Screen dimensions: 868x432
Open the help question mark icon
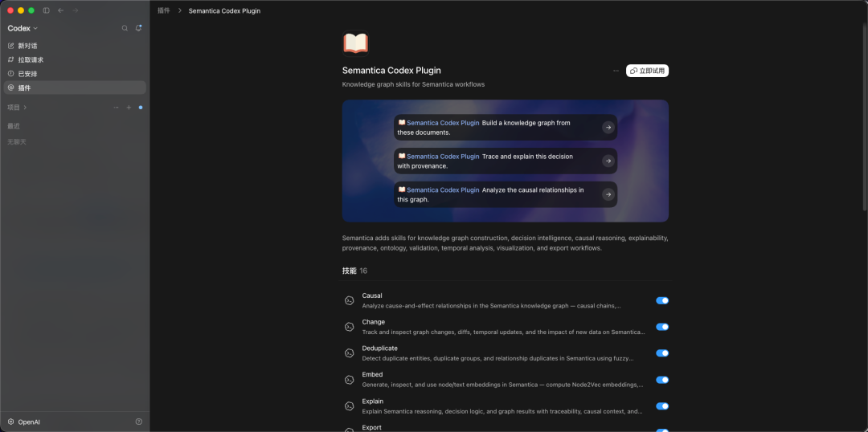[x=139, y=422]
